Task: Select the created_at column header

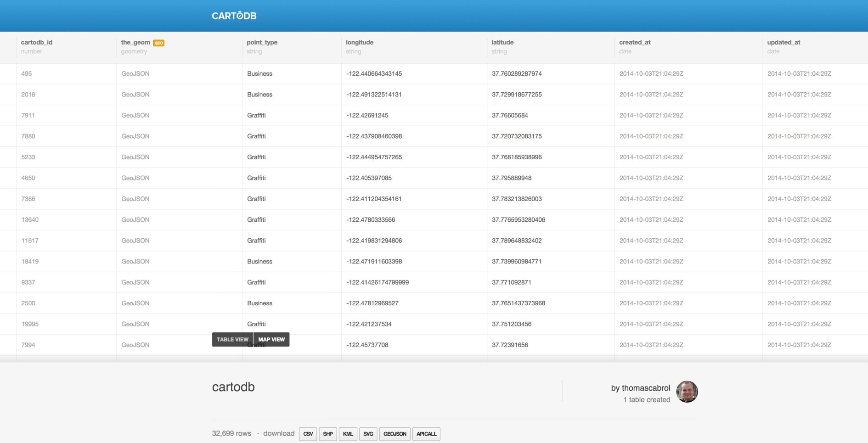Action: [635, 42]
